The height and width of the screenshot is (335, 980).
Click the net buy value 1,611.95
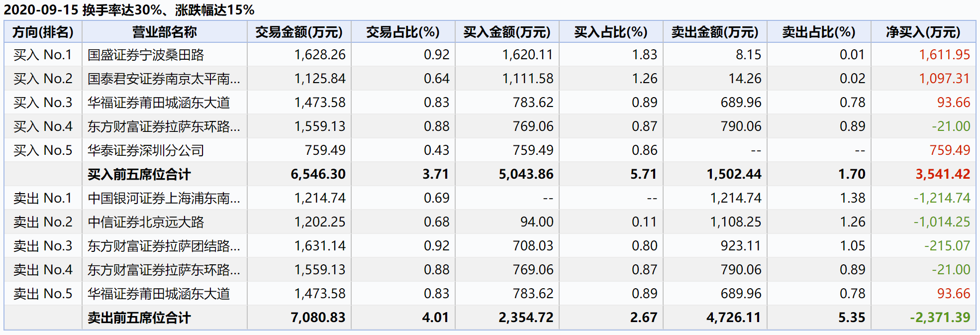click(944, 55)
